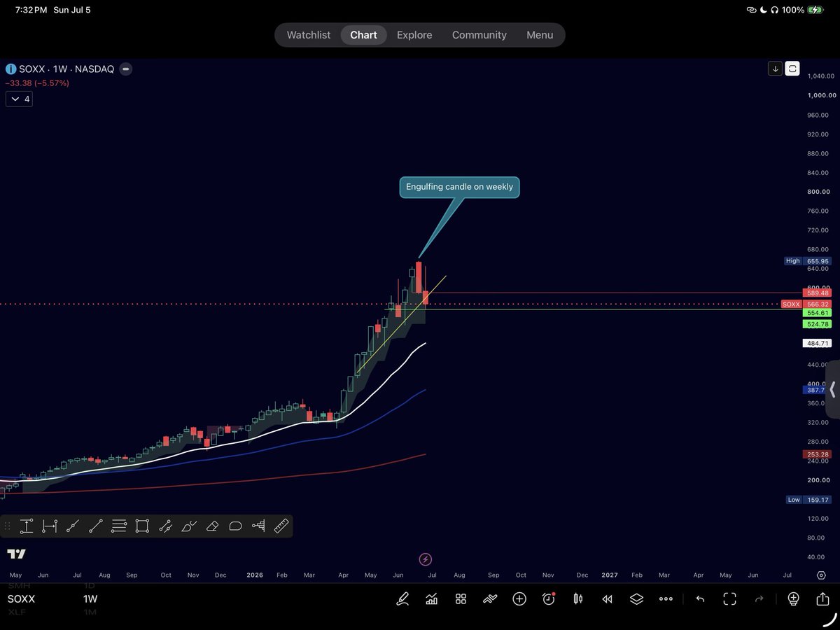The image size is (840, 630).
Task: Select the vertical price range measure tool
Action: (27, 526)
